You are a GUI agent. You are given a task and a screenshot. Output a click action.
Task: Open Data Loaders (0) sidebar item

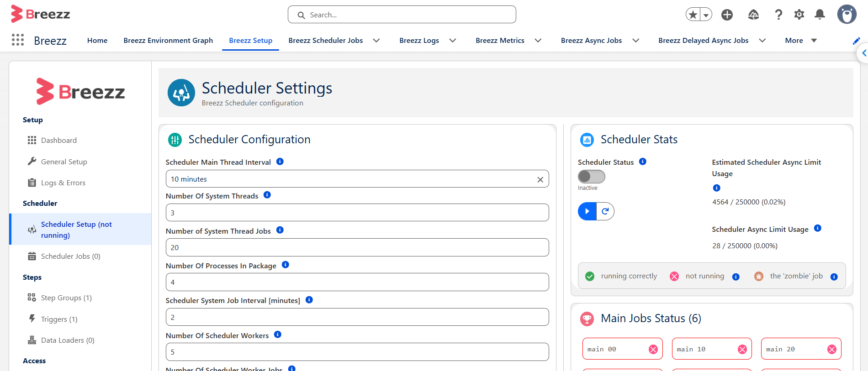click(80, 340)
